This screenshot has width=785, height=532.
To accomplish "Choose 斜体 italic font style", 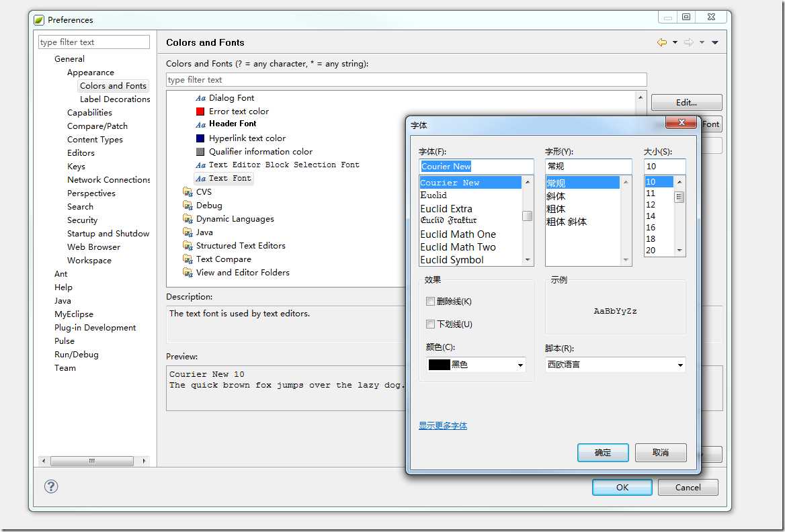I will point(556,197).
